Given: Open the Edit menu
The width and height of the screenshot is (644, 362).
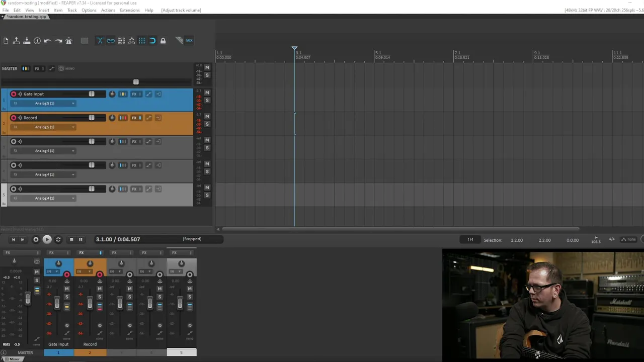Looking at the screenshot, I should (x=17, y=10).
